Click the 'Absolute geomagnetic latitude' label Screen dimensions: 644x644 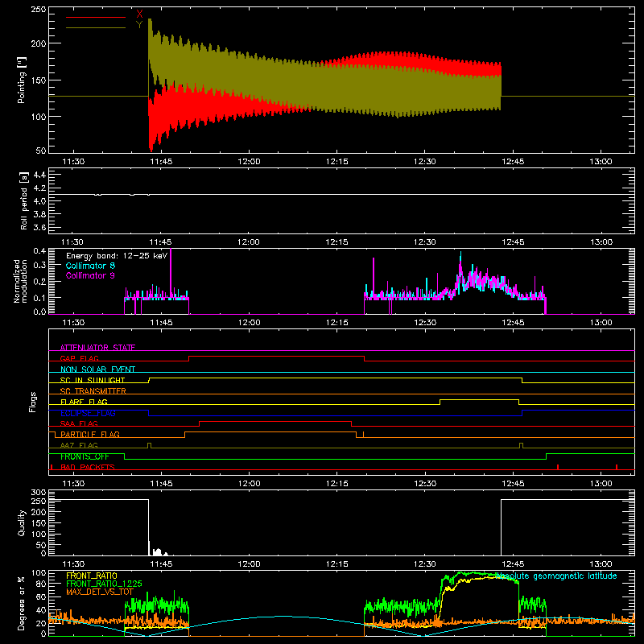[x=556, y=576]
